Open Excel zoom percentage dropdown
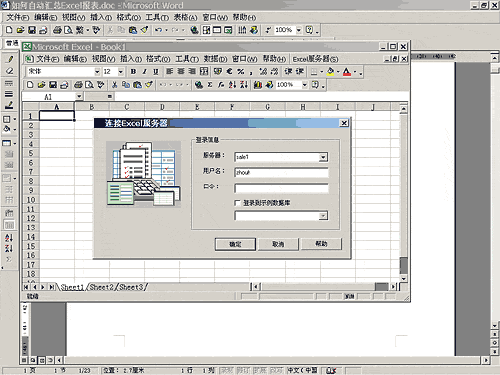The height and width of the screenshot is (375, 500). (305, 85)
